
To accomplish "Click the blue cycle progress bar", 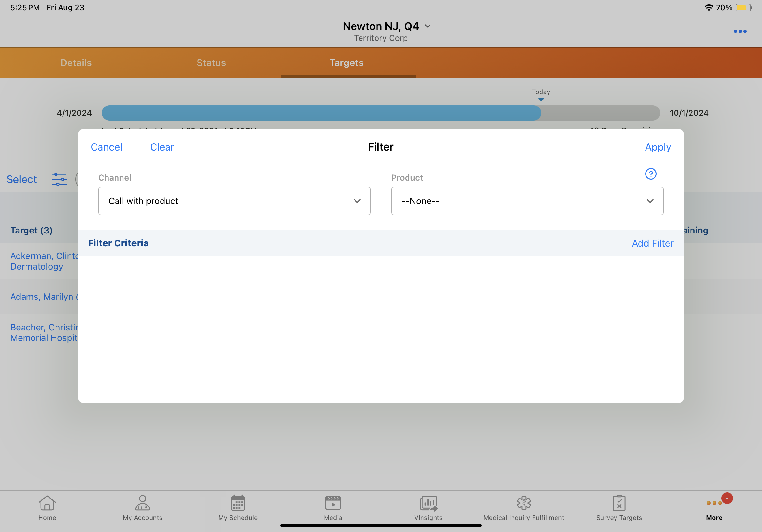I will [x=321, y=113].
